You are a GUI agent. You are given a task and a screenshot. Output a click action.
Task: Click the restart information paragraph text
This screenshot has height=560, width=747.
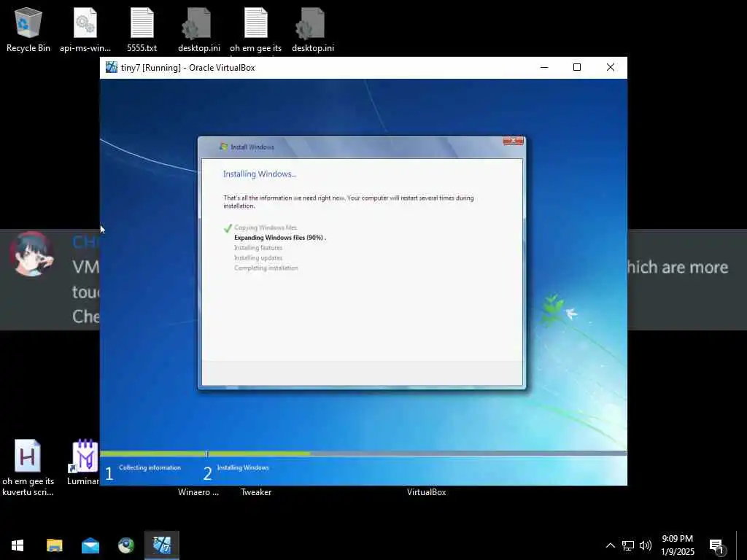point(348,202)
